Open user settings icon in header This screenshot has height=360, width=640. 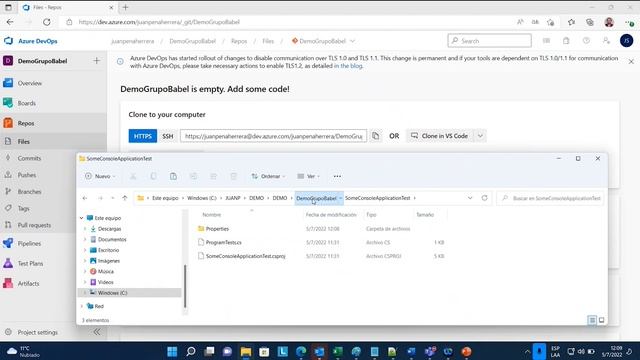606,41
